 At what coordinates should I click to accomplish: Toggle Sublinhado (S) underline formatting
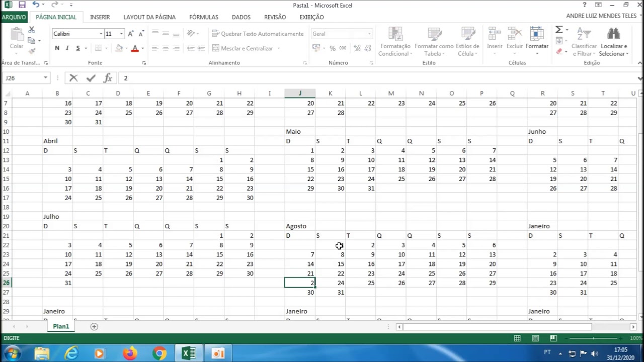(x=77, y=48)
